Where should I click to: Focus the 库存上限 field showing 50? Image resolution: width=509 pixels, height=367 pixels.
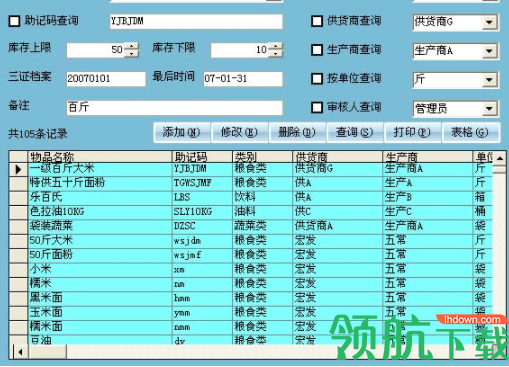pyautogui.click(x=96, y=50)
